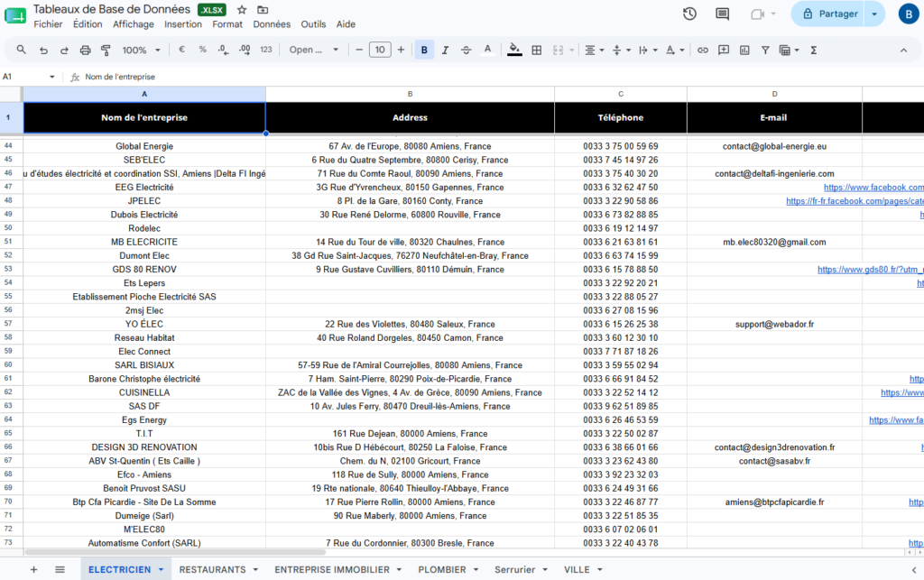Click the create filter funnel icon
This screenshot has width=924, height=580.
point(765,50)
